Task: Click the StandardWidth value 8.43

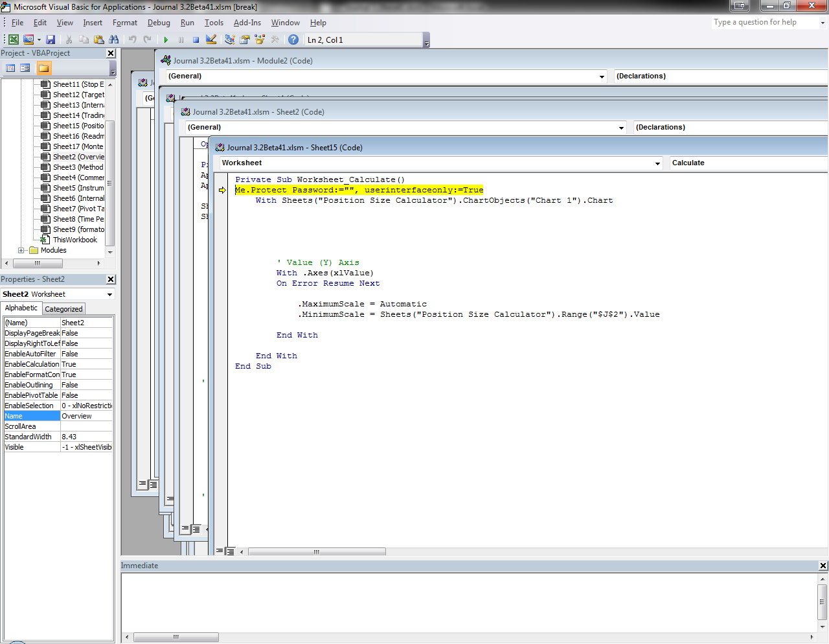Action: (87, 437)
